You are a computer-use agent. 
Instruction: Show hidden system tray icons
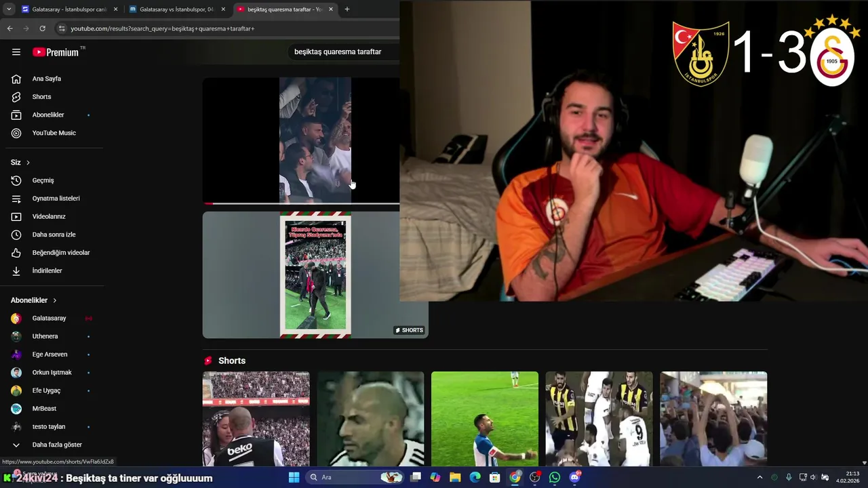pos(759,477)
